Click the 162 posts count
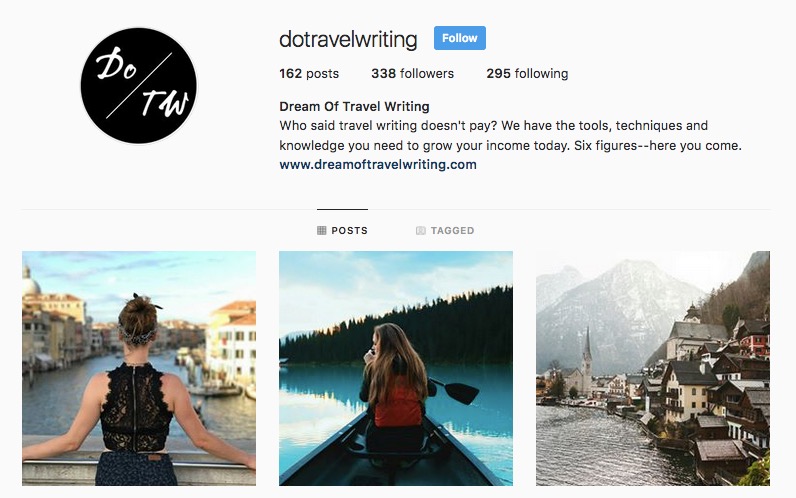The height and width of the screenshot is (498, 796). pos(309,74)
